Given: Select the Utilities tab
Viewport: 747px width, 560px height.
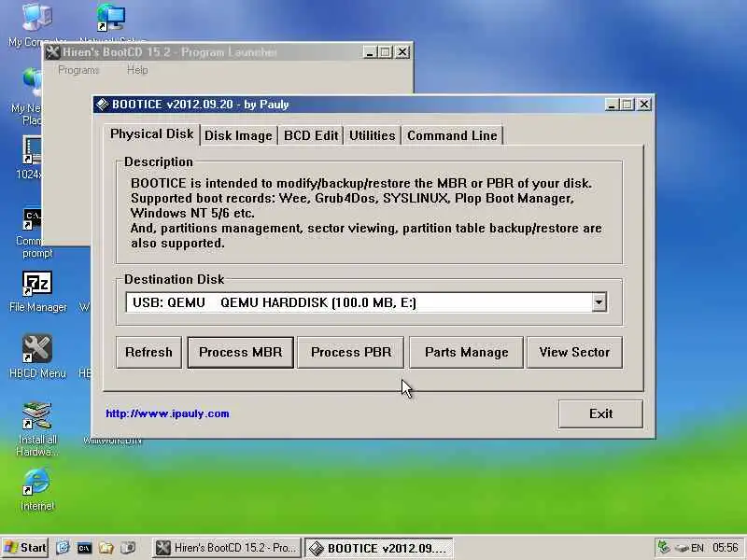Looking at the screenshot, I should (x=372, y=135).
